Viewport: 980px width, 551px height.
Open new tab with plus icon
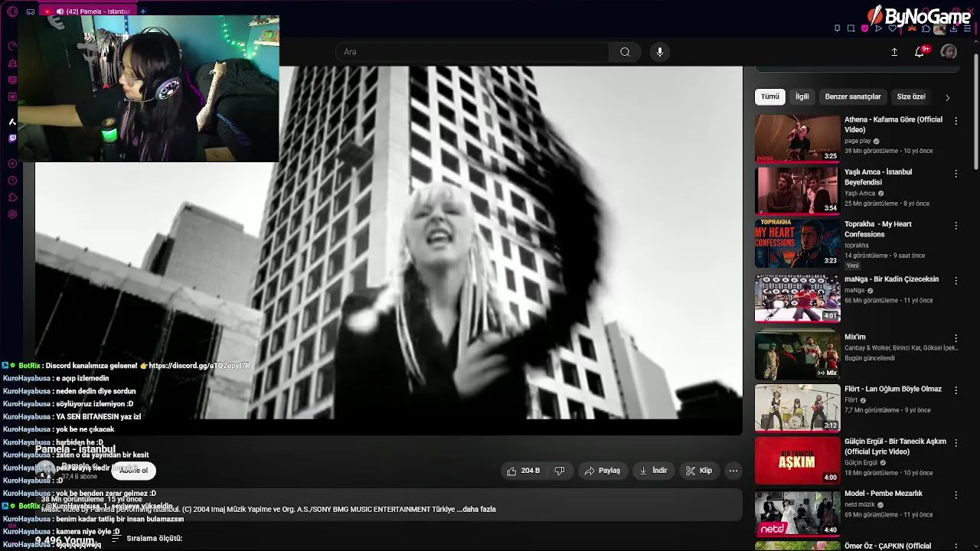(142, 11)
